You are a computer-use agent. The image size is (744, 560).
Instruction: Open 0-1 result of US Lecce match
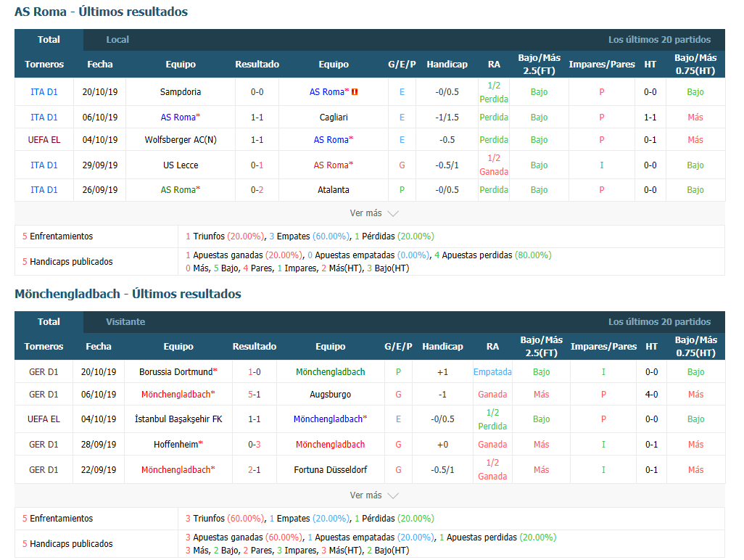[x=257, y=165]
